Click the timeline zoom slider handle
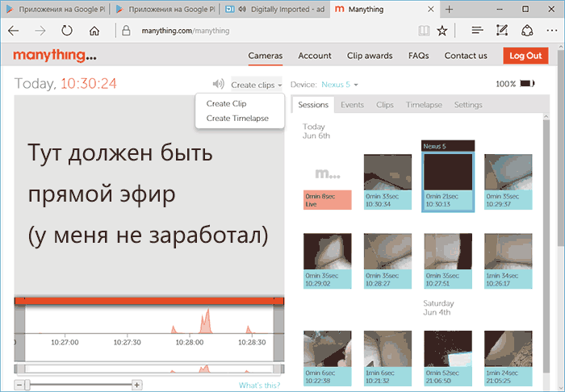 (x=27, y=386)
